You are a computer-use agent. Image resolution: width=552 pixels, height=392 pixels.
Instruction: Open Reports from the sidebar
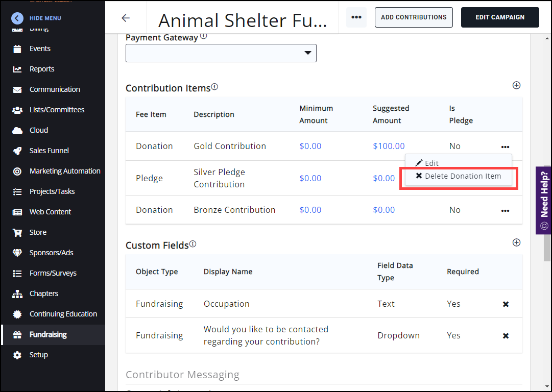point(41,69)
